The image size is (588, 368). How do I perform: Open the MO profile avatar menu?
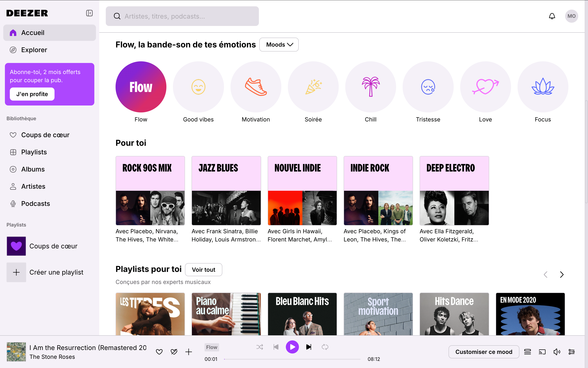[x=571, y=16]
